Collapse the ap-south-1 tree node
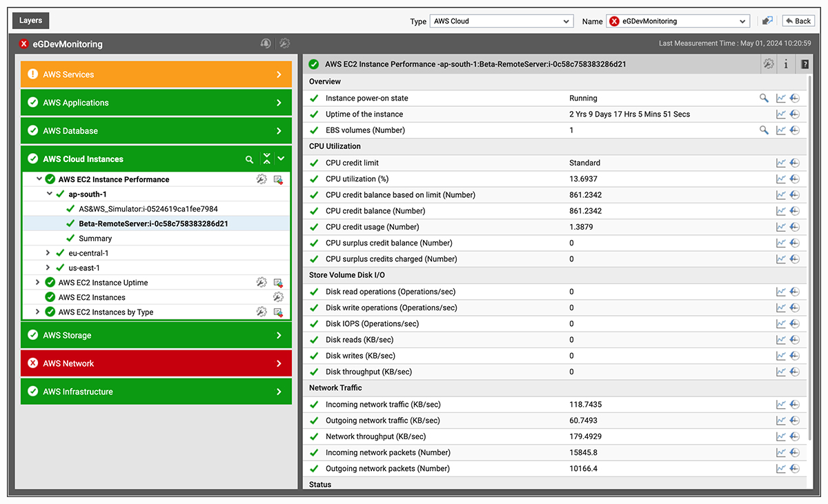 click(x=50, y=194)
